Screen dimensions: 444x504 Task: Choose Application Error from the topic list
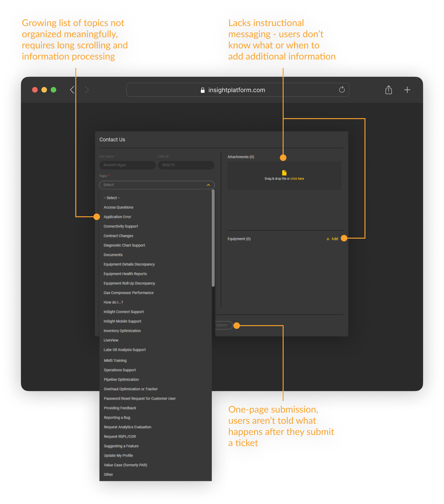117,217
